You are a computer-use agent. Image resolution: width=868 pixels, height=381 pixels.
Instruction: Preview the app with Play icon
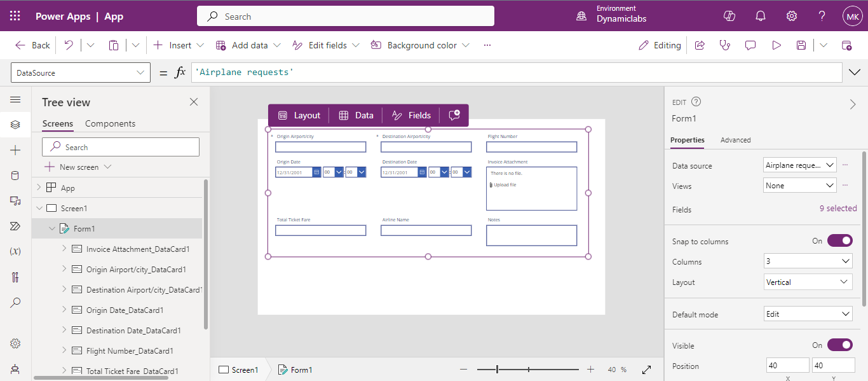[x=776, y=45]
